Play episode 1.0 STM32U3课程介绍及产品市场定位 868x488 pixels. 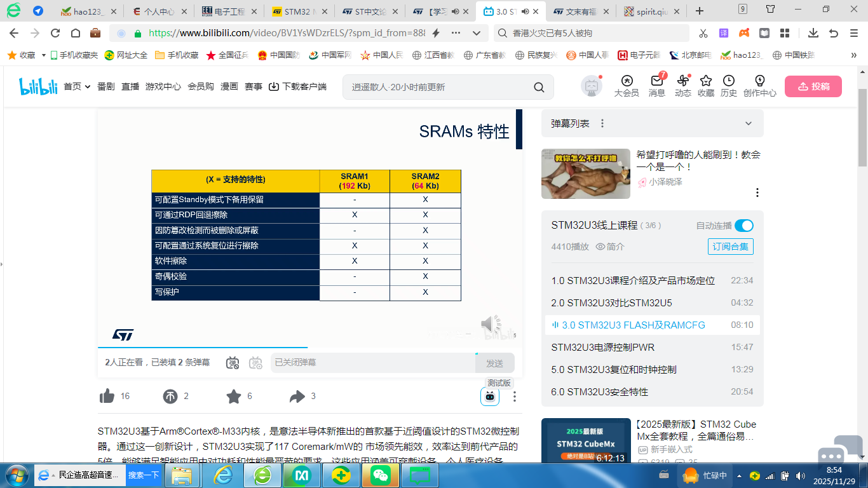653,280
